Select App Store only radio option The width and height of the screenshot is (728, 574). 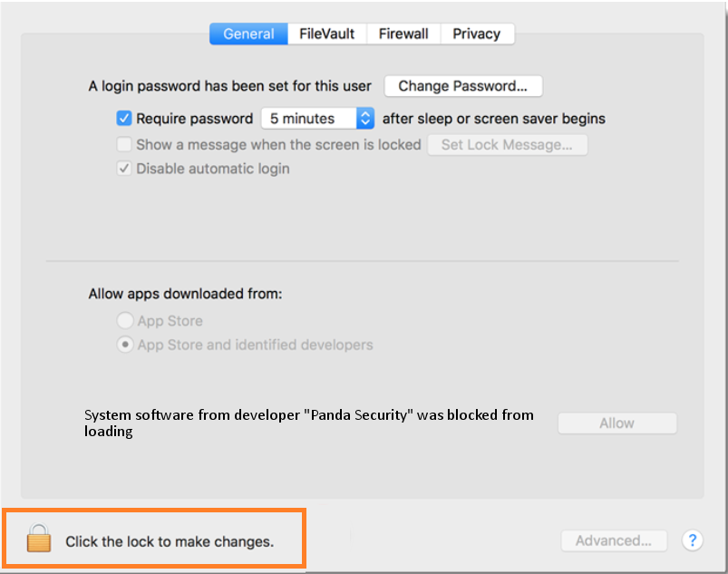click(x=125, y=320)
